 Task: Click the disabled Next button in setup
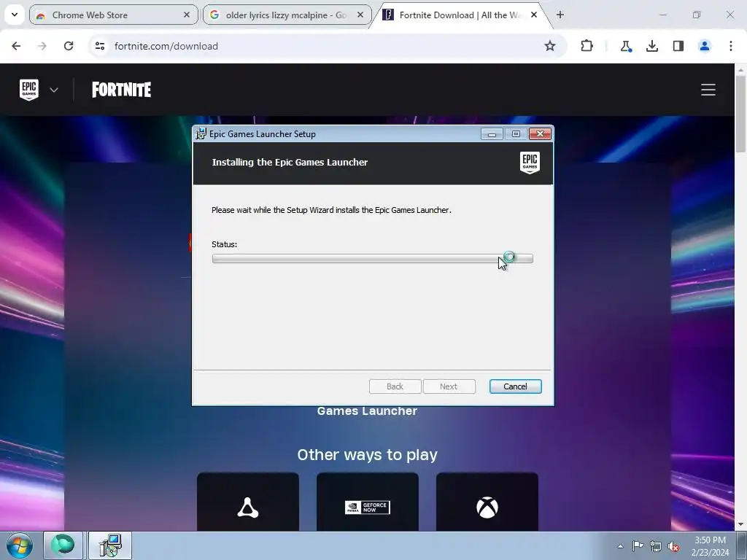[x=449, y=386]
